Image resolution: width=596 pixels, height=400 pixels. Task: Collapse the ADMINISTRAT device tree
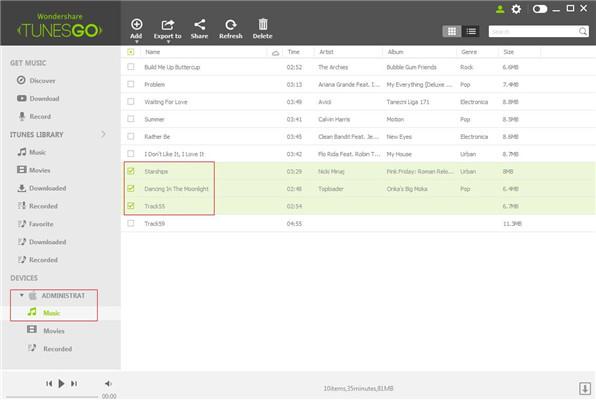pos(22,295)
